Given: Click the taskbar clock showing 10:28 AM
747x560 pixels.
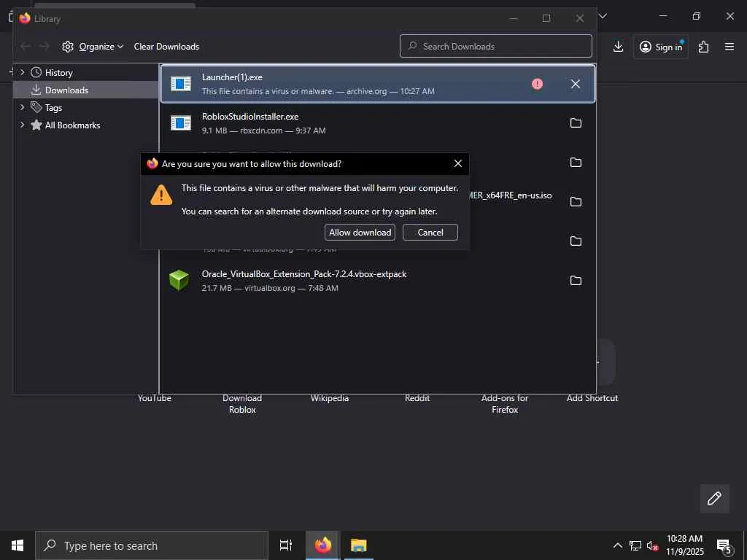Looking at the screenshot, I should point(684,545).
